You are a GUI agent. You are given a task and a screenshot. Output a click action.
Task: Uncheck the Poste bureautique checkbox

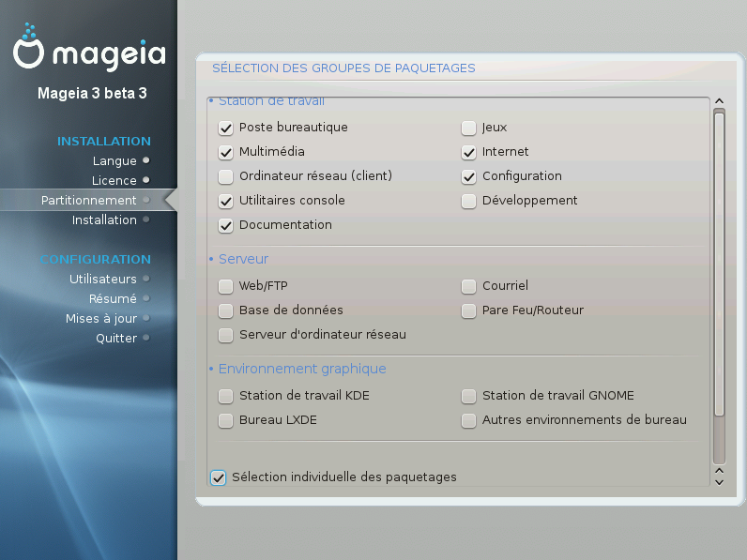click(225, 129)
